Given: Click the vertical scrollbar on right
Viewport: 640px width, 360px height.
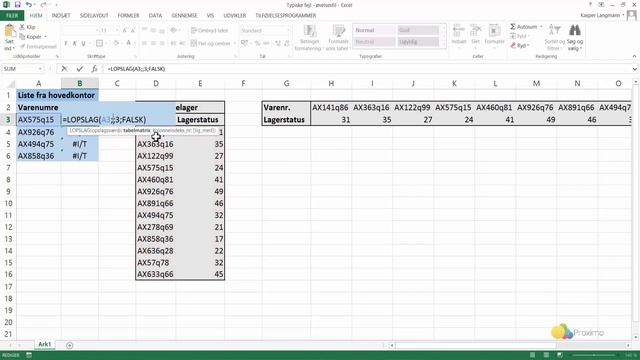Looking at the screenshot, I should tap(635, 208).
